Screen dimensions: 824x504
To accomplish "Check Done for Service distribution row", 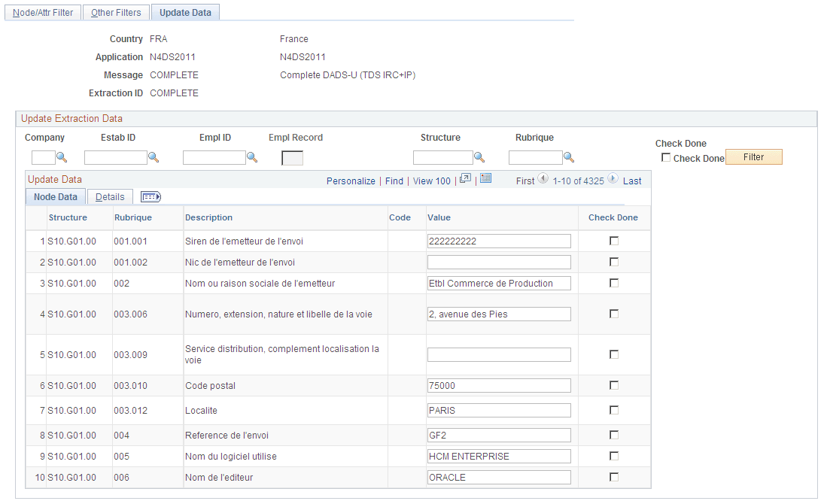I will 614,354.
